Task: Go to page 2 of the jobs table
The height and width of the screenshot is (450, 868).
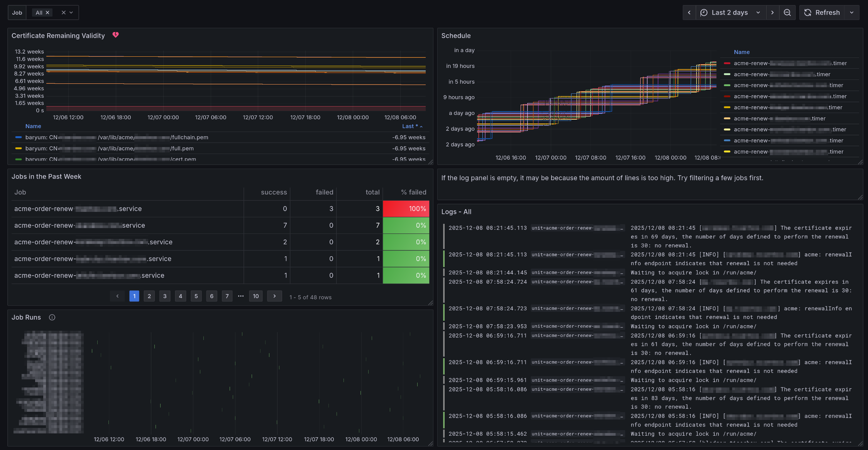Action: point(149,296)
